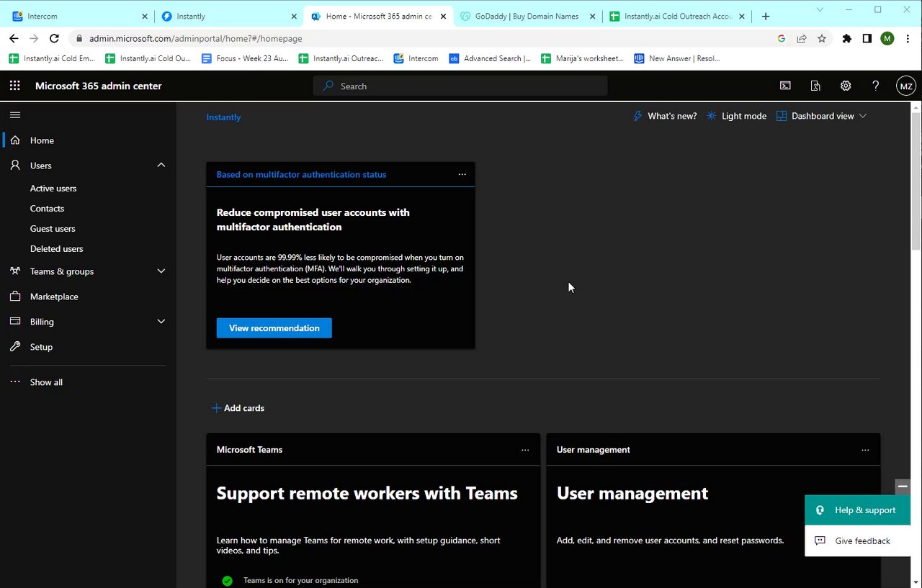Collapse the Users navigation section
This screenshot has height=588, width=922.
(x=161, y=166)
